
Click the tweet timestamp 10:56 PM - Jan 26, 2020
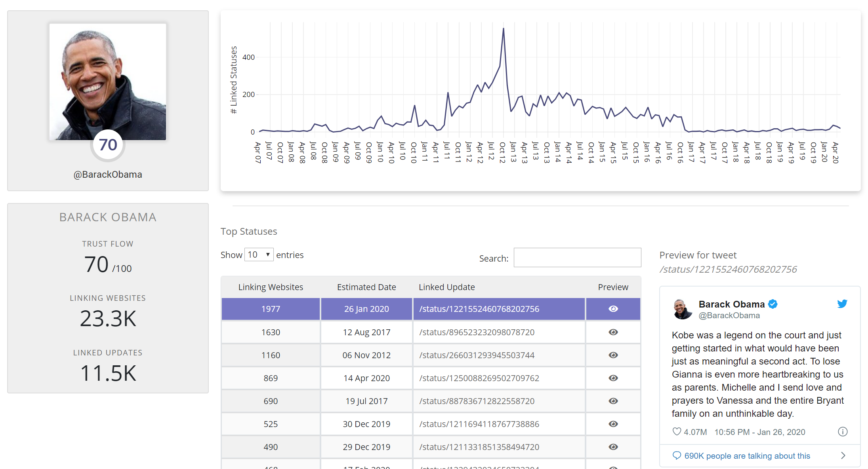(x=759, y=432)
